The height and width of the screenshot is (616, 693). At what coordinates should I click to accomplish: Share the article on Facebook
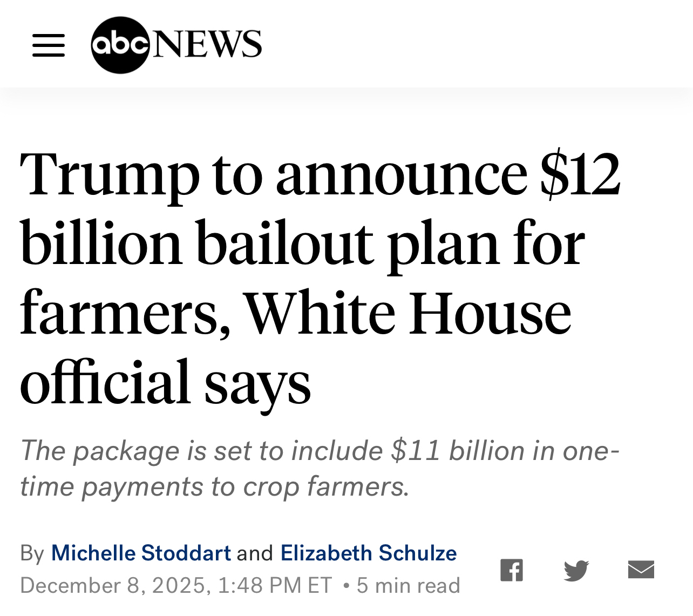[511, 570]
